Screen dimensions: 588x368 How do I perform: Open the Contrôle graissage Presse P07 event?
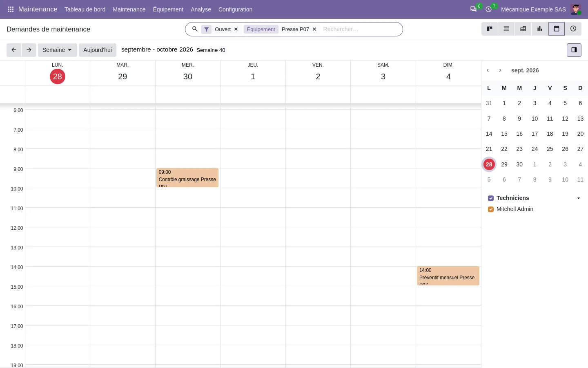187,178
